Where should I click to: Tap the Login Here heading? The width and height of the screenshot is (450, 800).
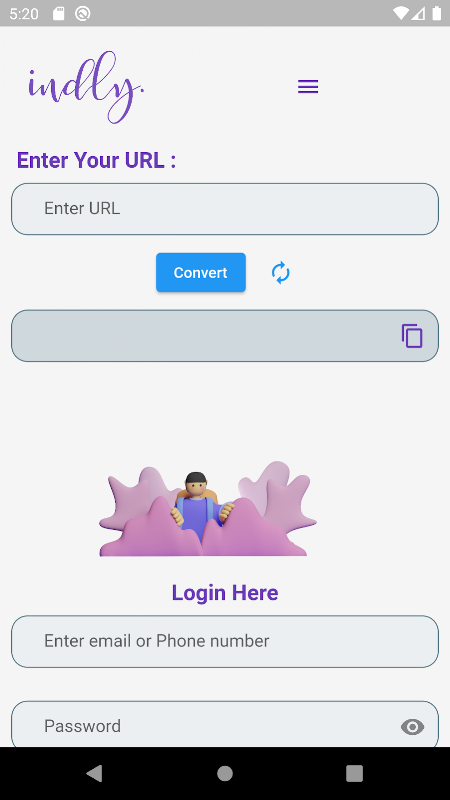(225, 592)
